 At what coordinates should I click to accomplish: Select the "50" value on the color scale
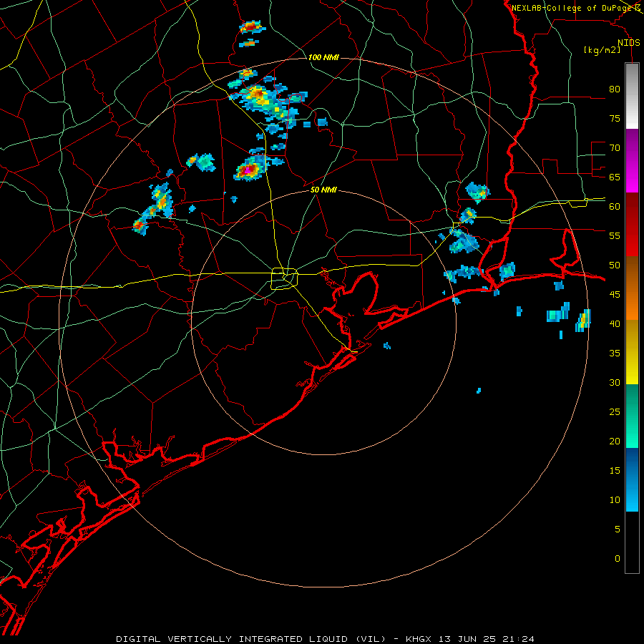[x=615, y=265]
